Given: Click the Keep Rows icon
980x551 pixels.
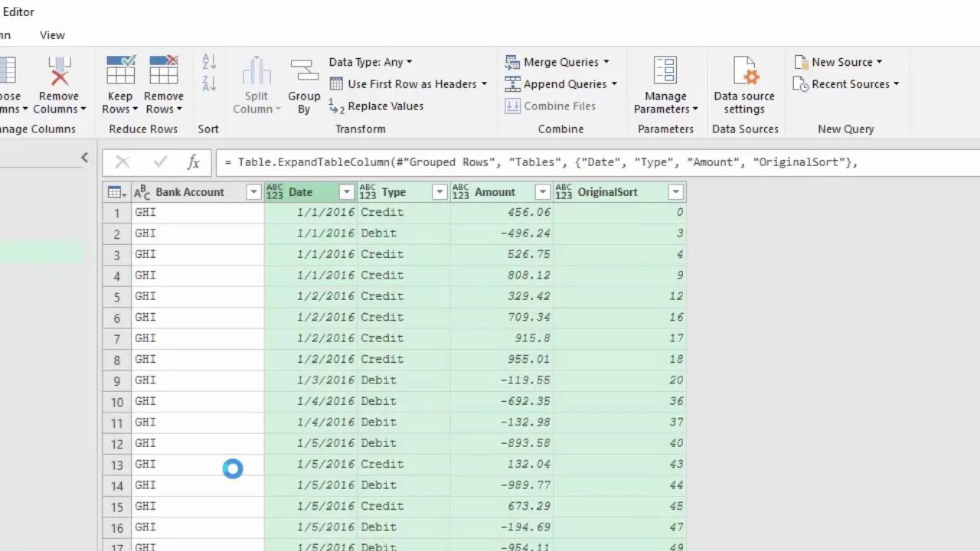Looking at the screenshot, I should 120,70.
